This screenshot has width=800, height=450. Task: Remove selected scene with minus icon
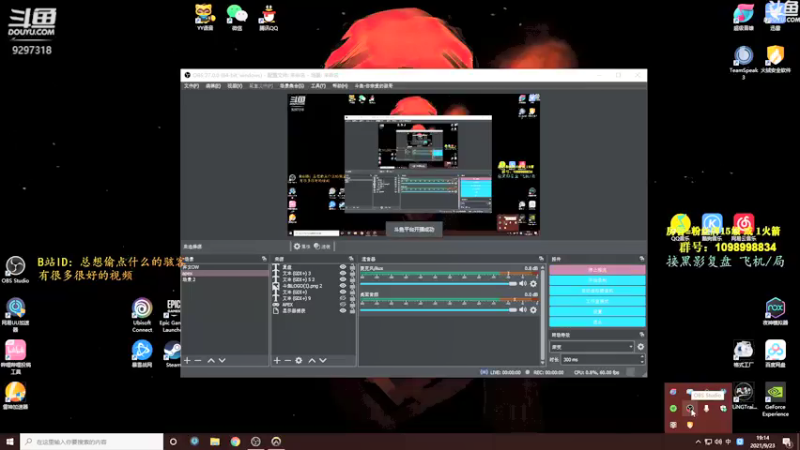(198, 361)
